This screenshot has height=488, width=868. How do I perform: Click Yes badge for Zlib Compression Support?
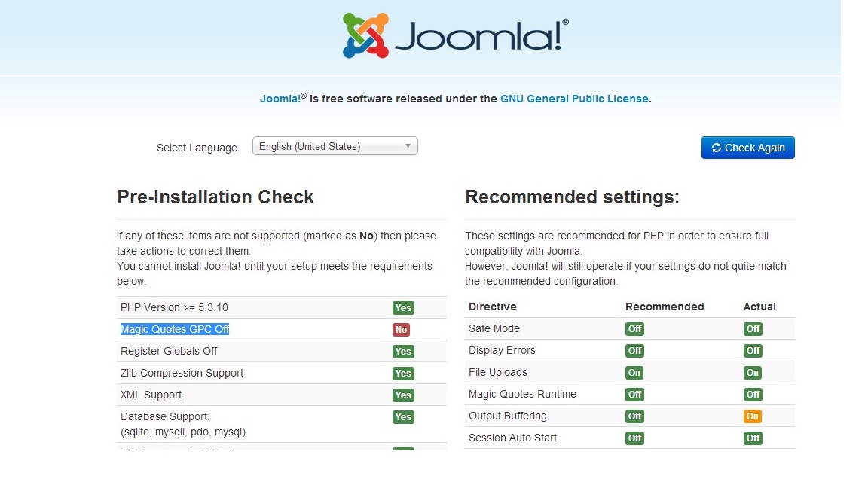pyautogui.click(x=403, y=374)
